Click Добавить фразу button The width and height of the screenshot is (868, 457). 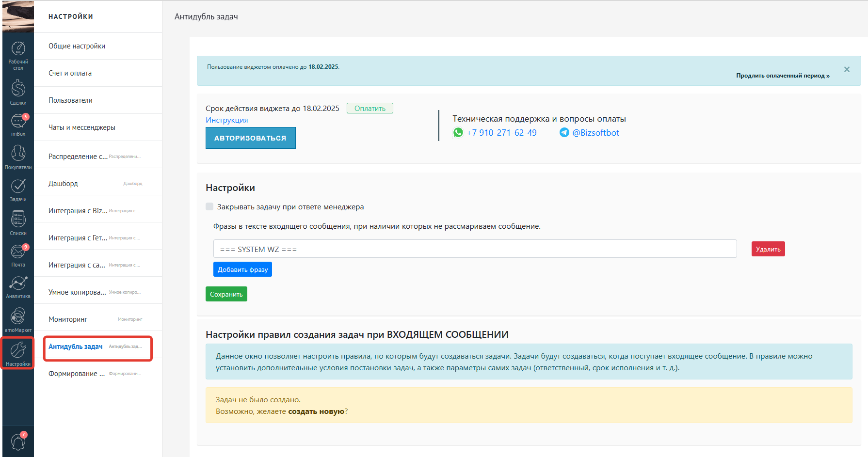242,269
